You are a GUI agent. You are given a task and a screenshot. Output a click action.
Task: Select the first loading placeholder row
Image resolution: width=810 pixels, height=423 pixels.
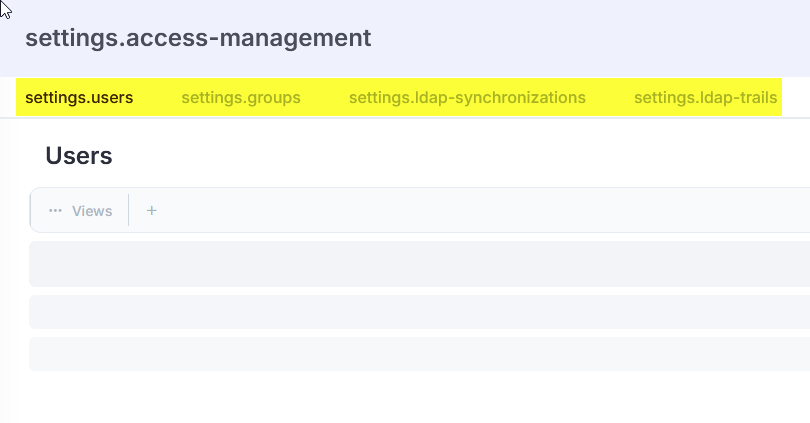420,264
